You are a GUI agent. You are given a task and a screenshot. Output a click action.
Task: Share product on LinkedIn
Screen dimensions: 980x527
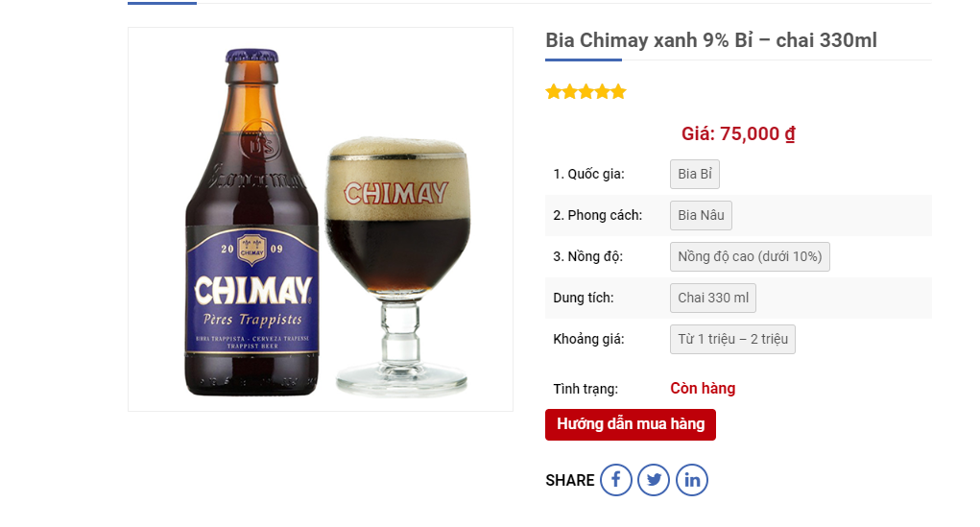point(692,480)
